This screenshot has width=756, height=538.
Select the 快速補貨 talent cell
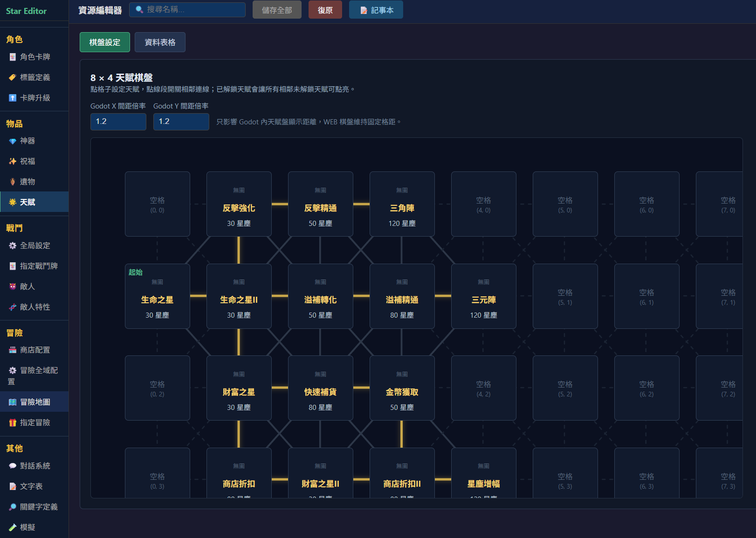321,388
